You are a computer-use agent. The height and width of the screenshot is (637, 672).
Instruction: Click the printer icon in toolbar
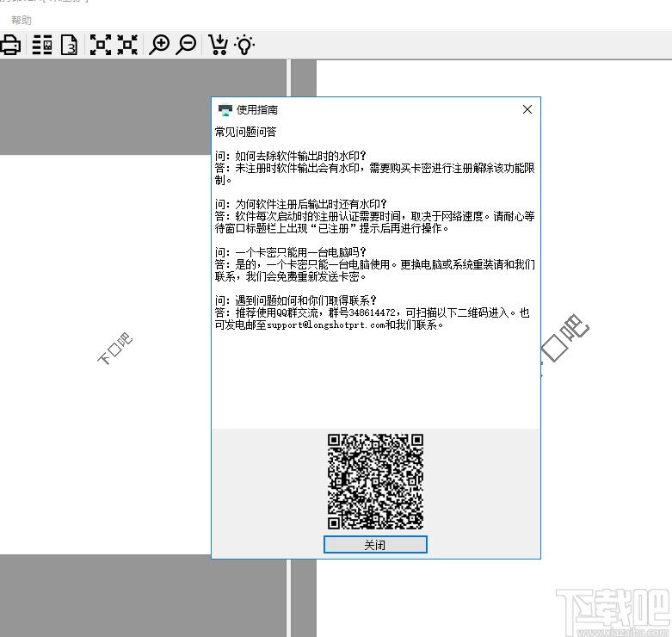(x=9, y=45)
